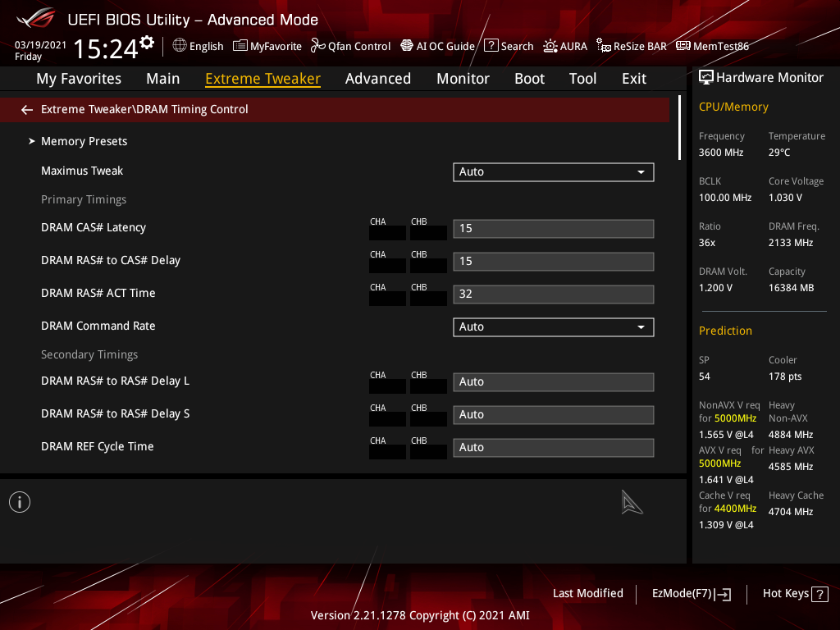Open the MyFavorite list icon

click(240, 46)
